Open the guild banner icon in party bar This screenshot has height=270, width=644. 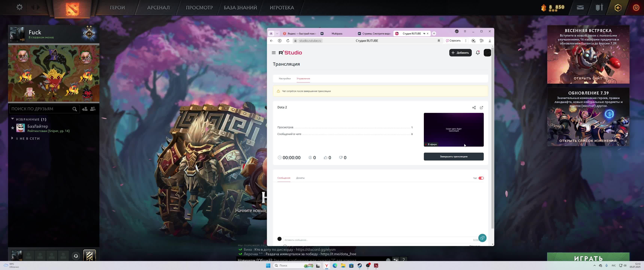89,255
